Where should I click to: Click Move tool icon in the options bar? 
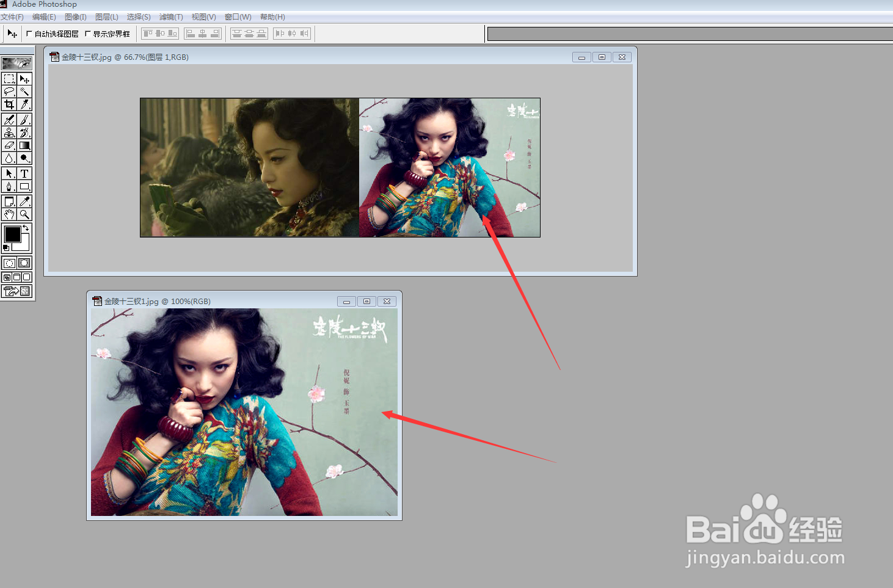click(12, 34)
